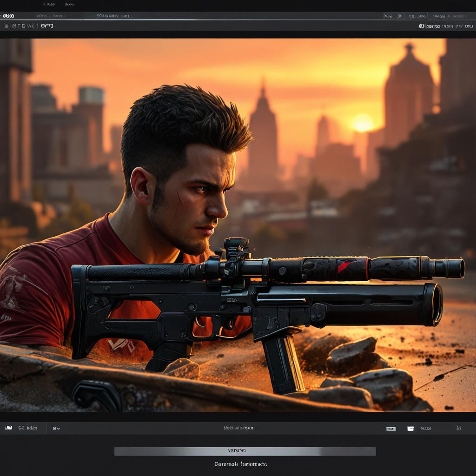Click the gray rectangle icon in bottom bar
The height and width of the screenshot is (476, 476).
point(390,429)
